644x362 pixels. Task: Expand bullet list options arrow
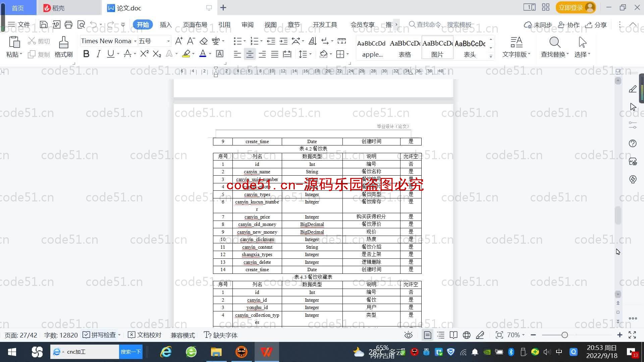click(x=245, y=41)
